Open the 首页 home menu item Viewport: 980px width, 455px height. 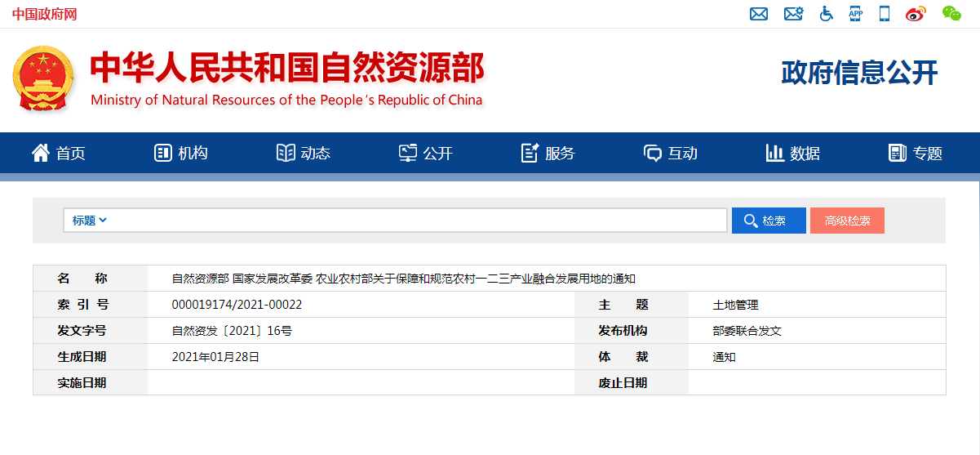59,153
